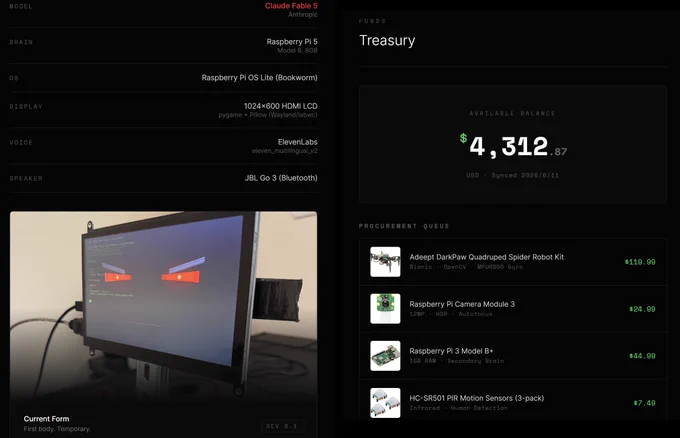
Task: Open the Current Form display photo
Action: click(x=163, y=304)
